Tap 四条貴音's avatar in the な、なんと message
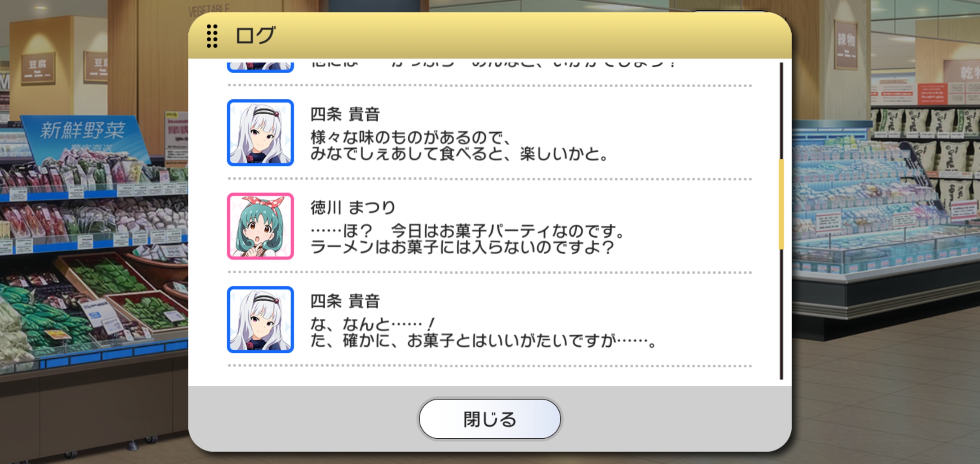This screenshot has height=464, width=980. point(260,320)
